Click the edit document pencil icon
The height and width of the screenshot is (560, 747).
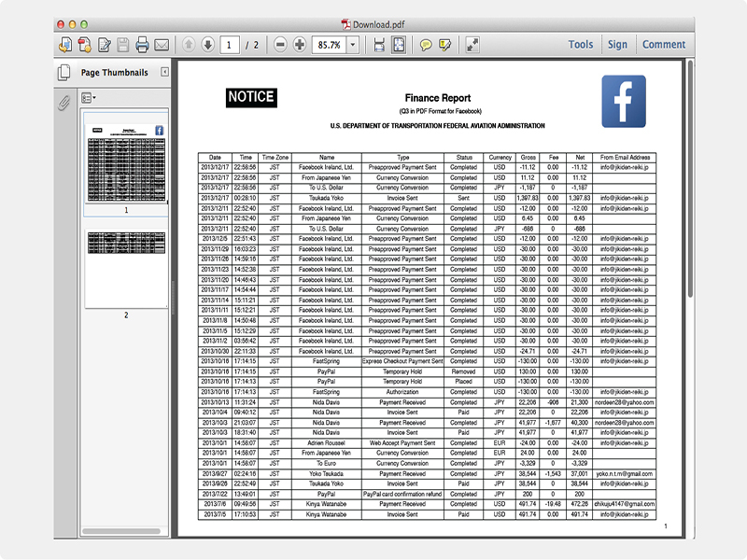[x=105, y=45]
